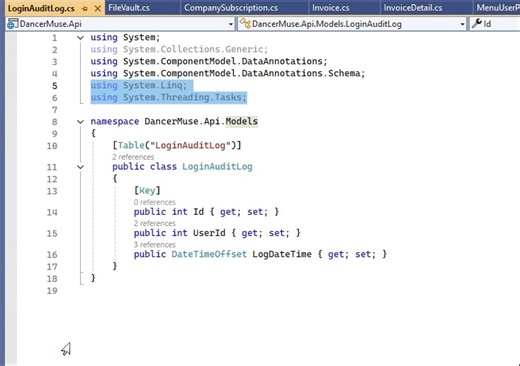This screenshot has width=520, height=366.
Task: Switch to the FileVault.cs tab
Action: click(129, 8)
